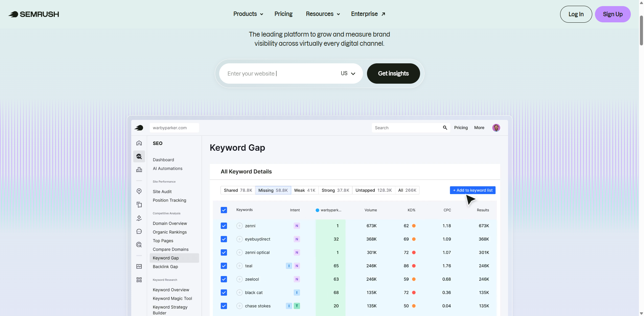Select the Home icon in the sidebar
Viewport: 644px width, 316px height.
[139, 143]
